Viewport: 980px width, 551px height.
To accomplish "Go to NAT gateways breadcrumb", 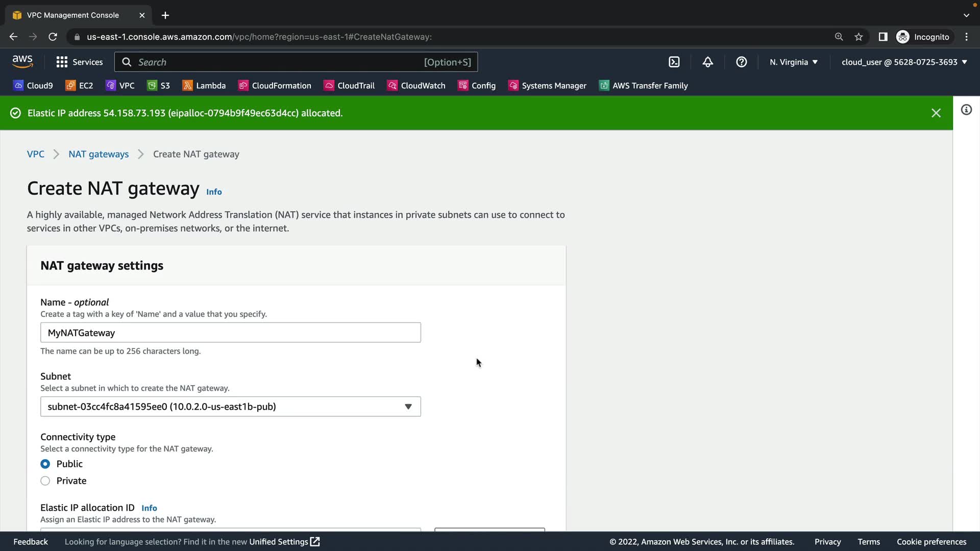I will coord(99,154).
